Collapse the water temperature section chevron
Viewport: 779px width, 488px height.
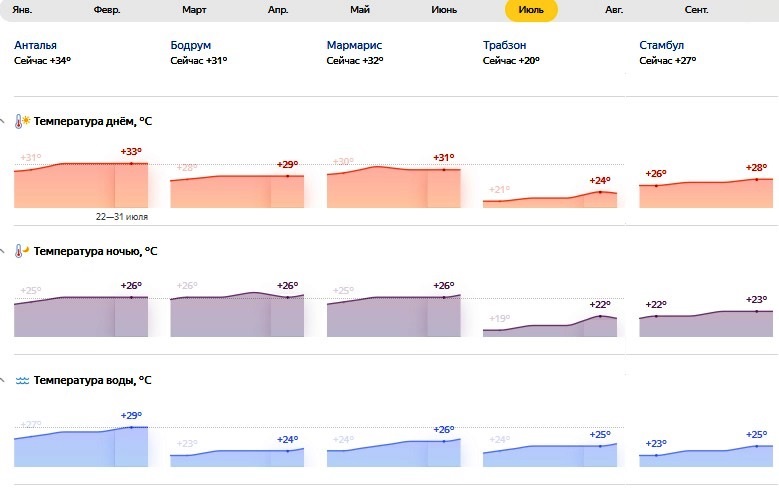(3, 381)
